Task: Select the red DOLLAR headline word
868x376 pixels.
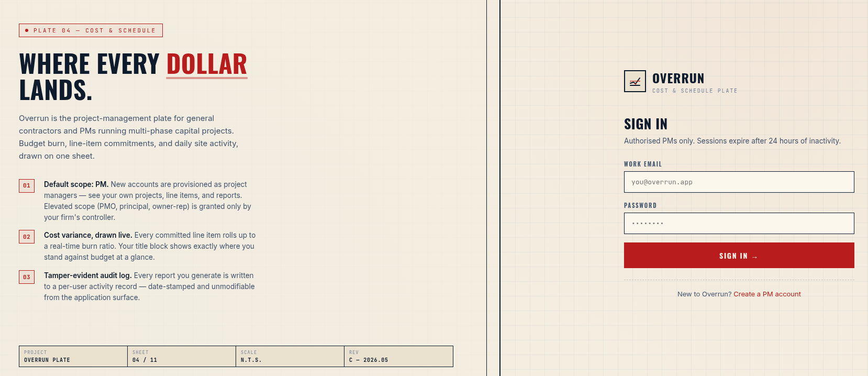Action: pos(207,64)
